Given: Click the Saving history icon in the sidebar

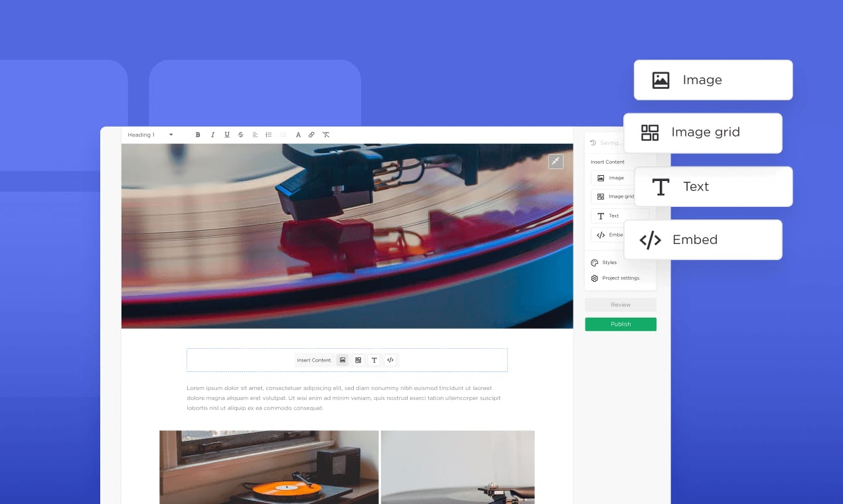Looking at the screenshot, I should click(593, 143).
